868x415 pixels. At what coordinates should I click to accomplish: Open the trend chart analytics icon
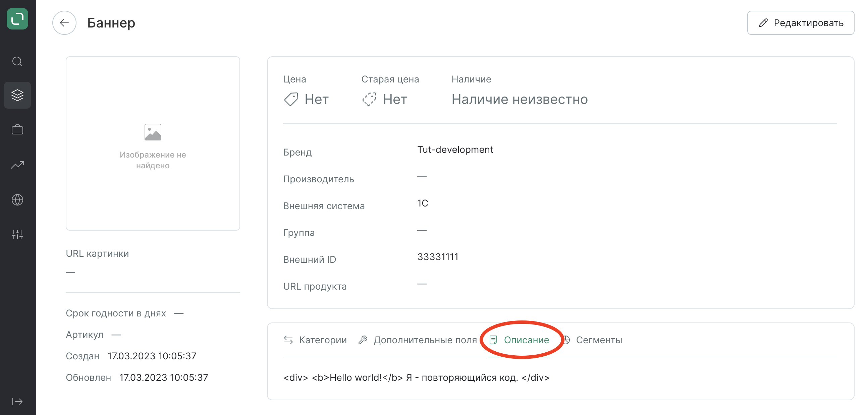click(x=17, y=165)
